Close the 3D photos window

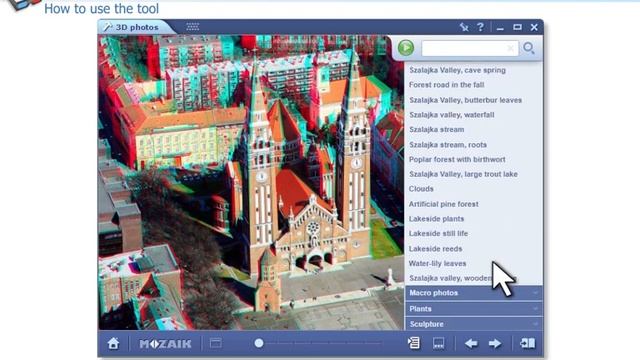point(534,27)
